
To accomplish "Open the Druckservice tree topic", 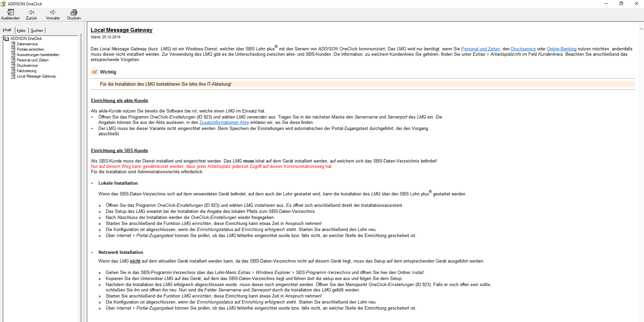I will tap(27, 65).
